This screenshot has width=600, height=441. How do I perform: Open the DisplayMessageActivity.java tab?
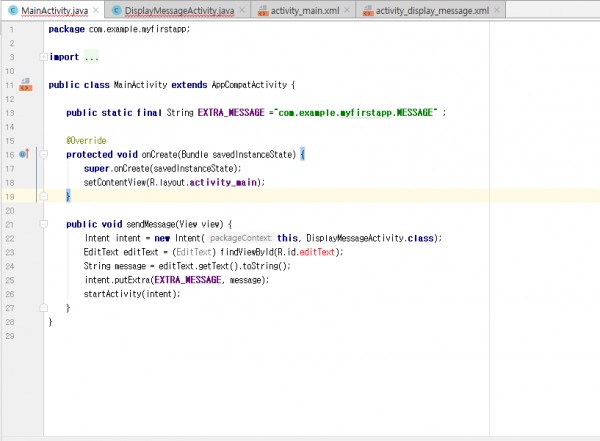click(179, 11)
